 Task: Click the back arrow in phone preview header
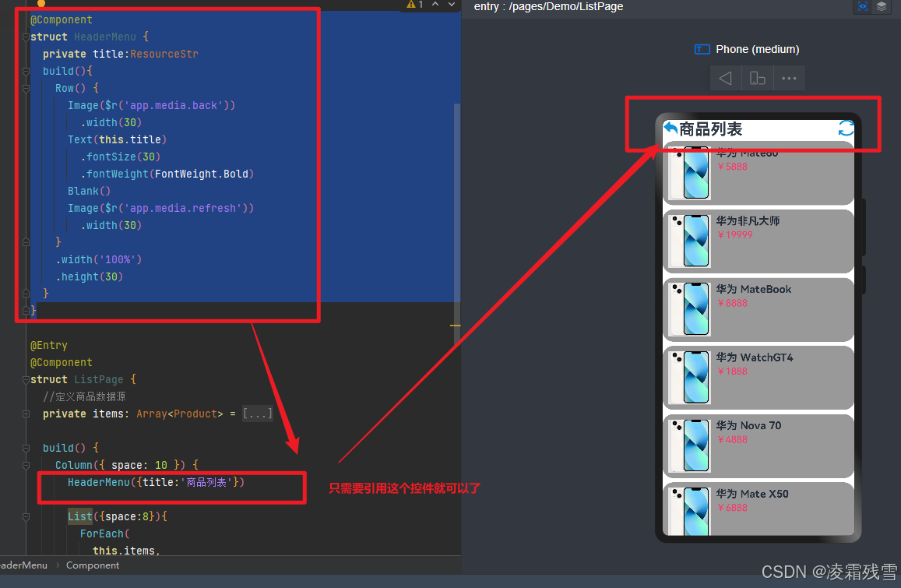point(670,129)
